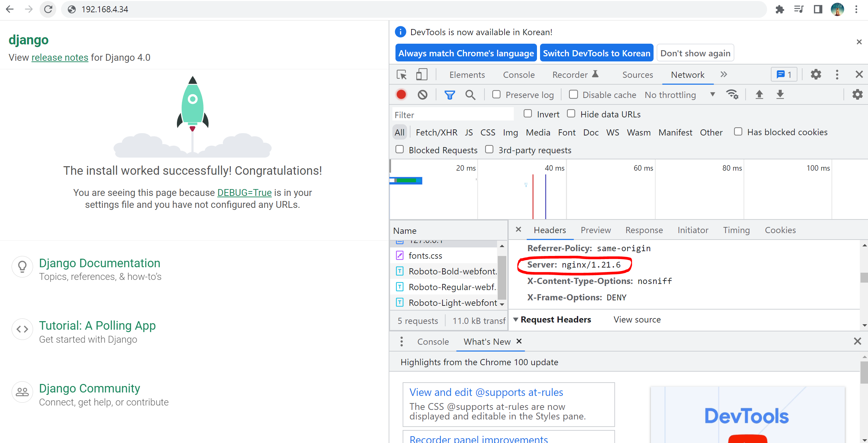Viewport: 868px width, 443px height.
Task: Toggle the network filter funnel icon
Action: pyautogui.click(x=449, y=95)
